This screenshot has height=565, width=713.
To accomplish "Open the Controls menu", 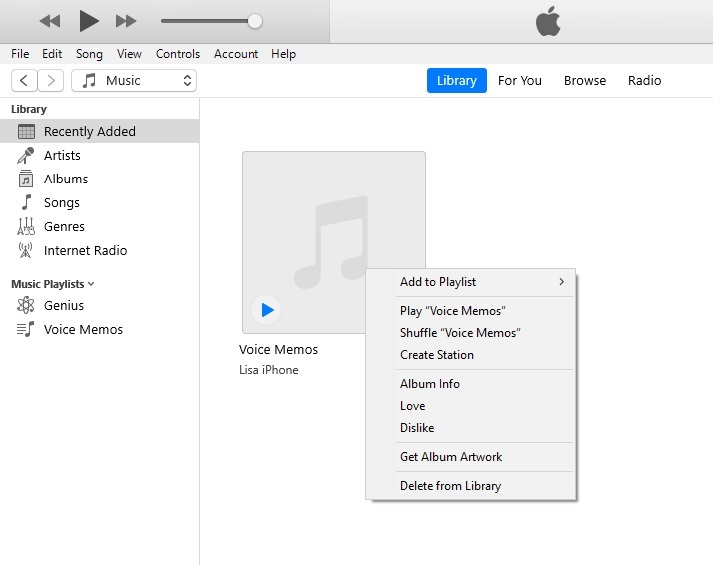I will click(178, 54).
